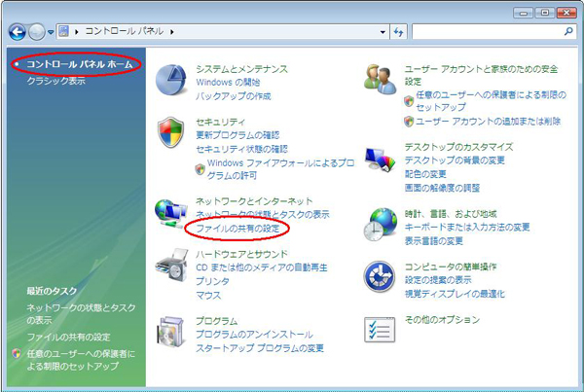The width and height of the screenshot is (584, 392).
Task: Open the recent pages dropdown next to Forward
Action: coord(51,32)
